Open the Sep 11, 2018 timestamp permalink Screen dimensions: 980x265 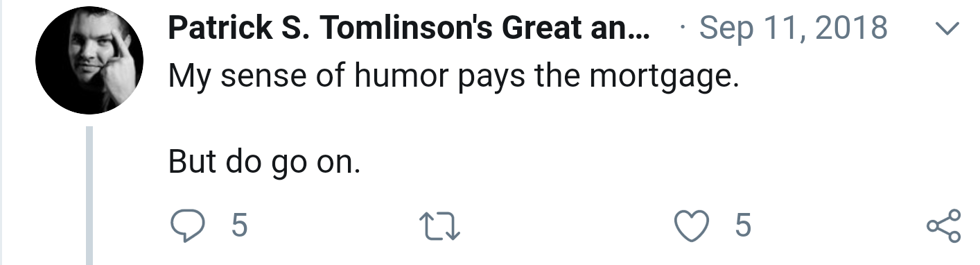794,28
